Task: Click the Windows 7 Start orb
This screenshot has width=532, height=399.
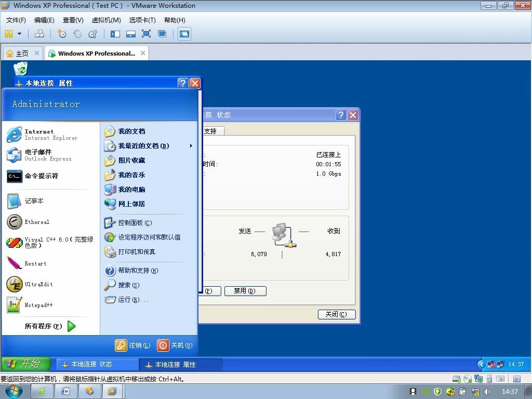Action: point(14,391)
